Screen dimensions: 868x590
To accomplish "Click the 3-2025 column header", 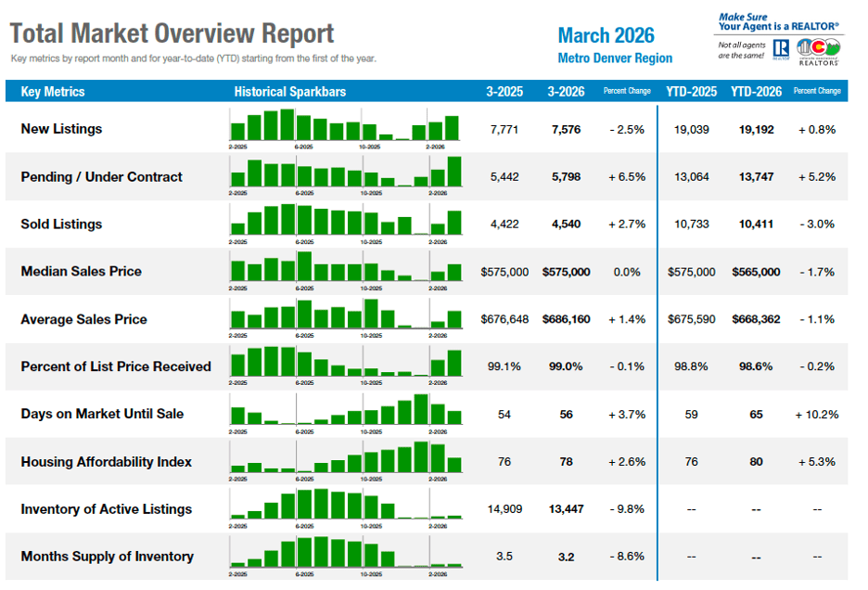I will coord(504,92).
